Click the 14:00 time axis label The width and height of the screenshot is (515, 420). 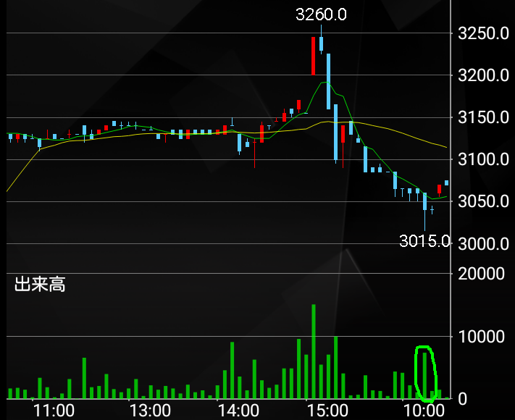click(239, 411)
